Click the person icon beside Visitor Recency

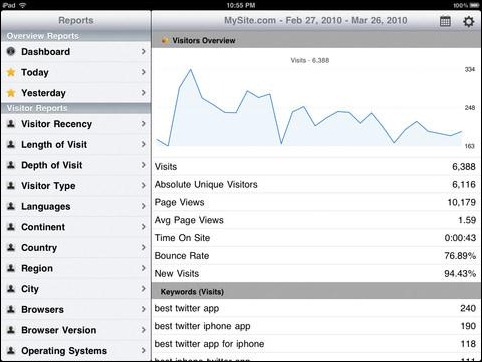[x=11, y=124]
